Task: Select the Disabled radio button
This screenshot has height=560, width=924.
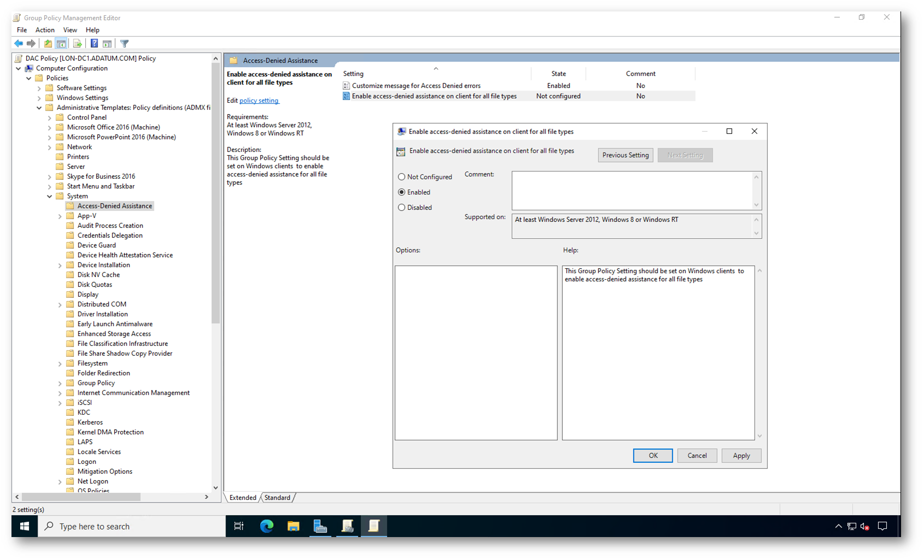Action: pyautogui.click(x=402, y=208)
